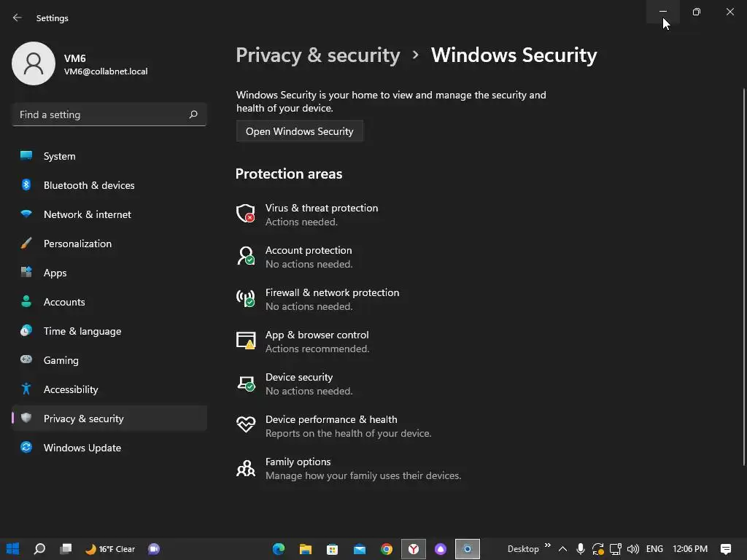Click the Settings gear icon on the taskbar
Screen dimensions: 747x560
pos(468,549)
